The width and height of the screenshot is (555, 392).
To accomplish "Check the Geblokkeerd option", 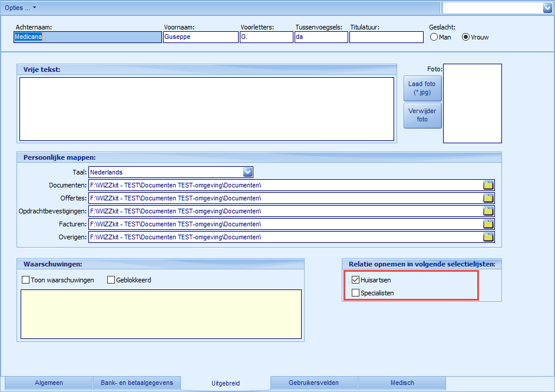I will [x=111, y=280].
